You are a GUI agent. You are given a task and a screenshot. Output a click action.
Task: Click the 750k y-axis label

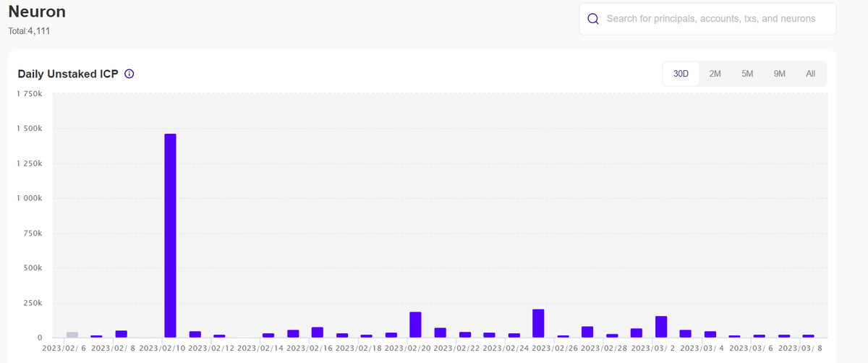point(33,233)
